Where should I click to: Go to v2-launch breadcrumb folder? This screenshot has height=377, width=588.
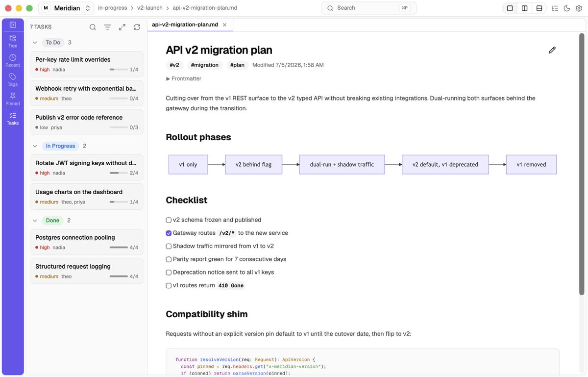click(150, 8)
